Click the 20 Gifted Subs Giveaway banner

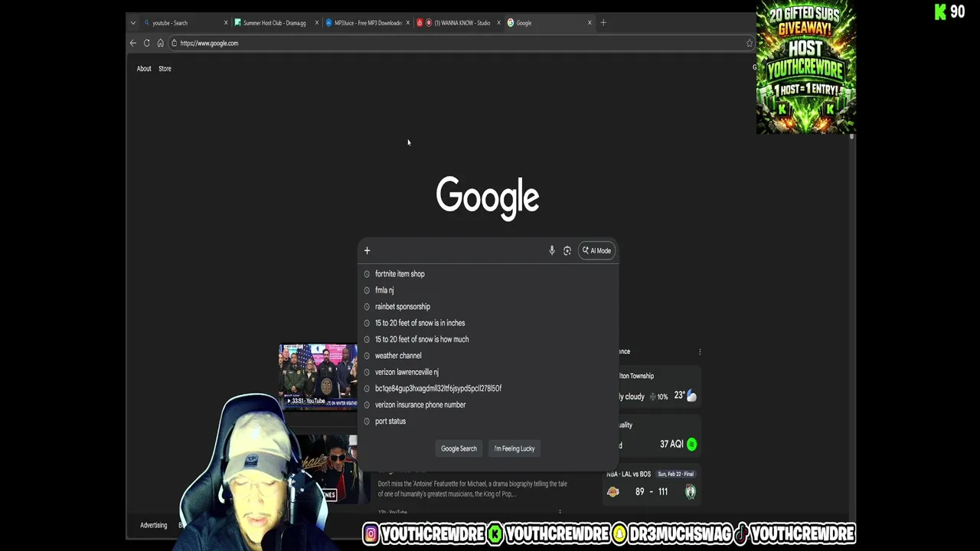805,67
